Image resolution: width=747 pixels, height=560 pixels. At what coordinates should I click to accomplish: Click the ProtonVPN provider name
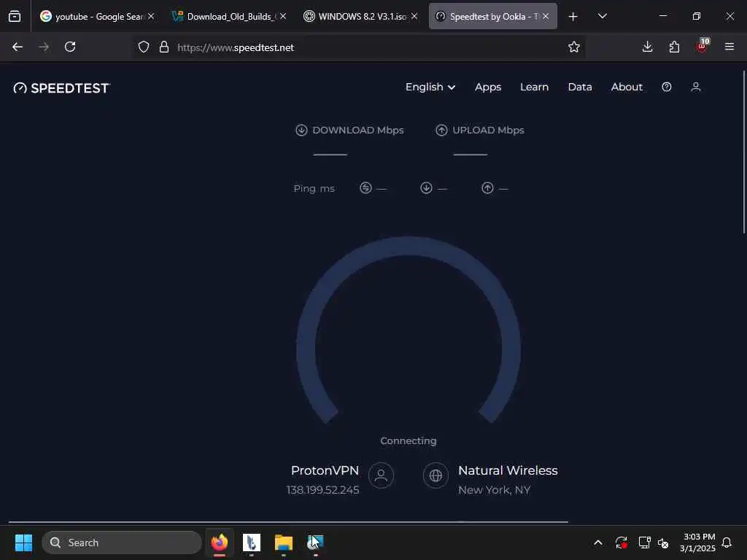pos(325,470)
